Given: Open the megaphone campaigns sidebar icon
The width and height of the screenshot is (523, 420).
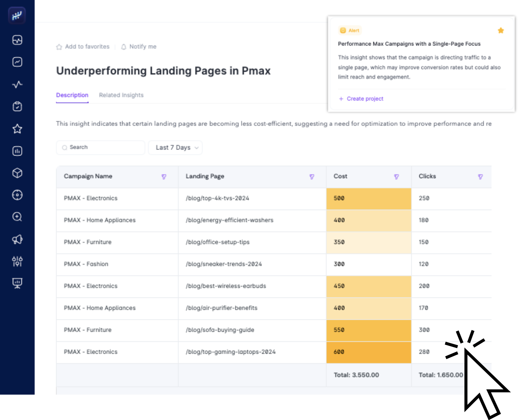Looking at the screenshot, I should click(17, 240).
